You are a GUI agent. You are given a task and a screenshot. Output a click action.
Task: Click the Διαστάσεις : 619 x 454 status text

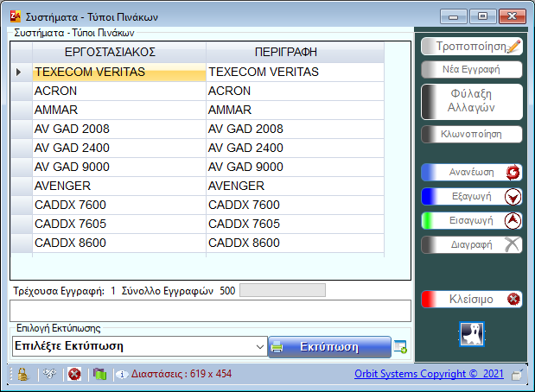point(182,374)
